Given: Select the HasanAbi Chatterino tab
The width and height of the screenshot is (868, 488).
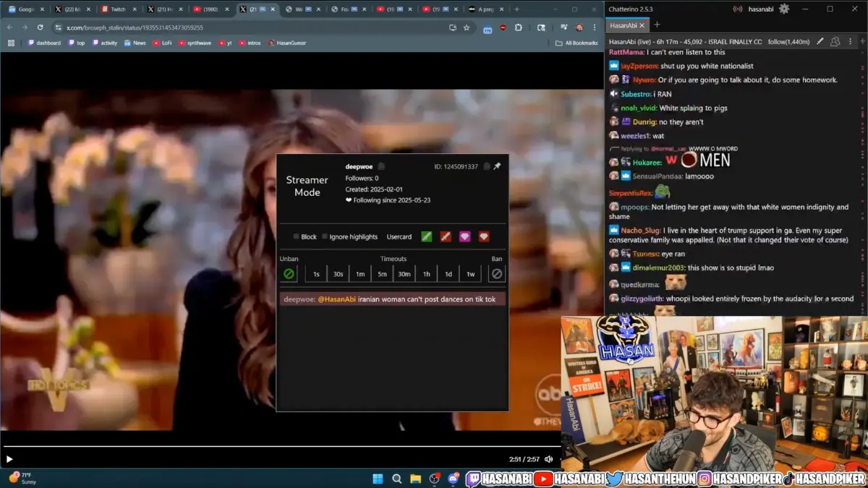Looking at the screenshot, I should click(624, 25).
